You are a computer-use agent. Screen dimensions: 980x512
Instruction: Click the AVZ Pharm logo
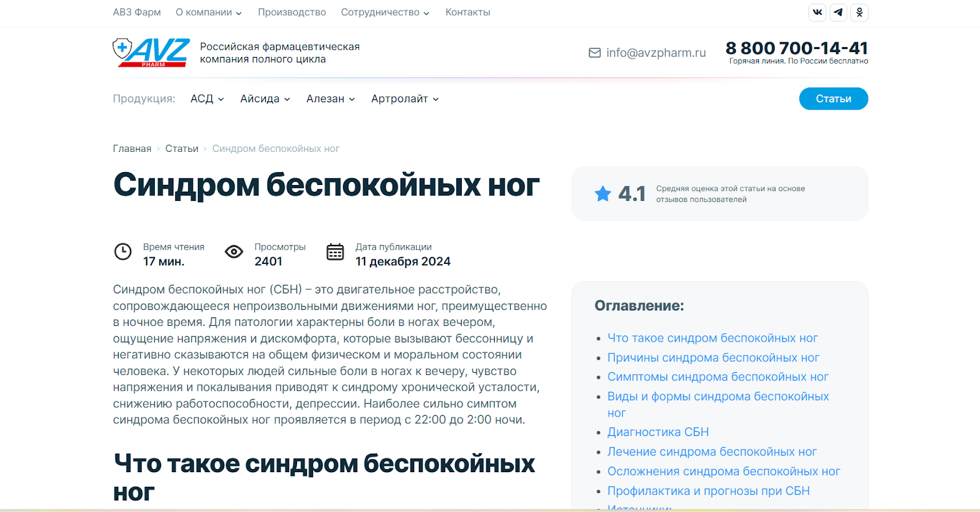pos(151,53)
